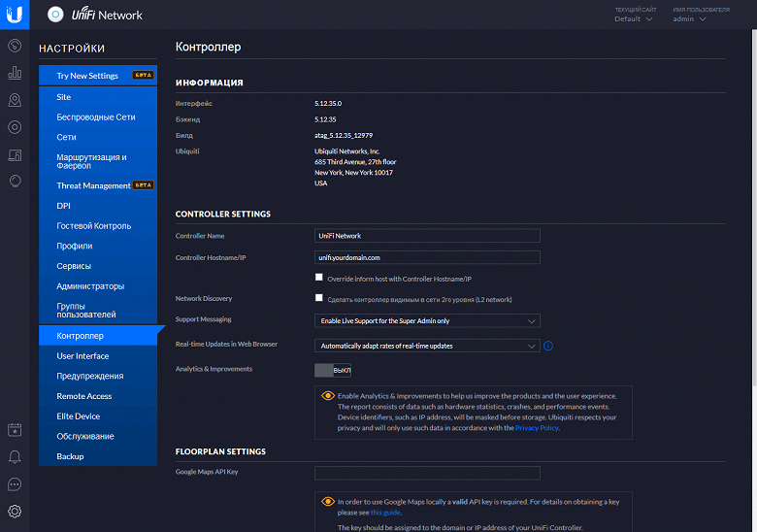Select Try New Settings menu item
The image size is (757, 532).
pyautogui.click(x=98, y=76)
